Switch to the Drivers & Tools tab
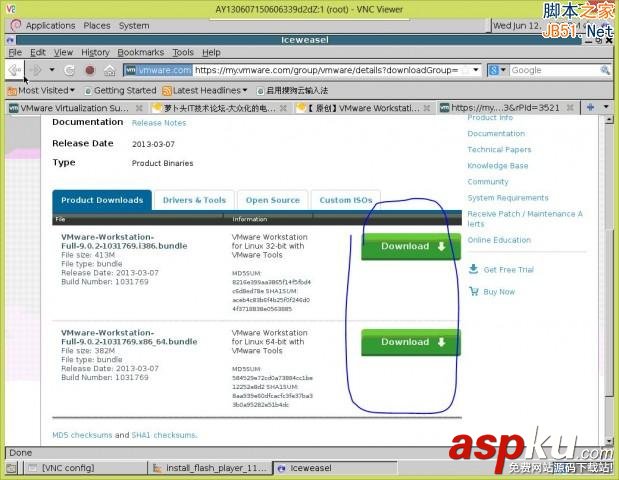This screenshot has width=619, height=480. (x=194, y=201)
